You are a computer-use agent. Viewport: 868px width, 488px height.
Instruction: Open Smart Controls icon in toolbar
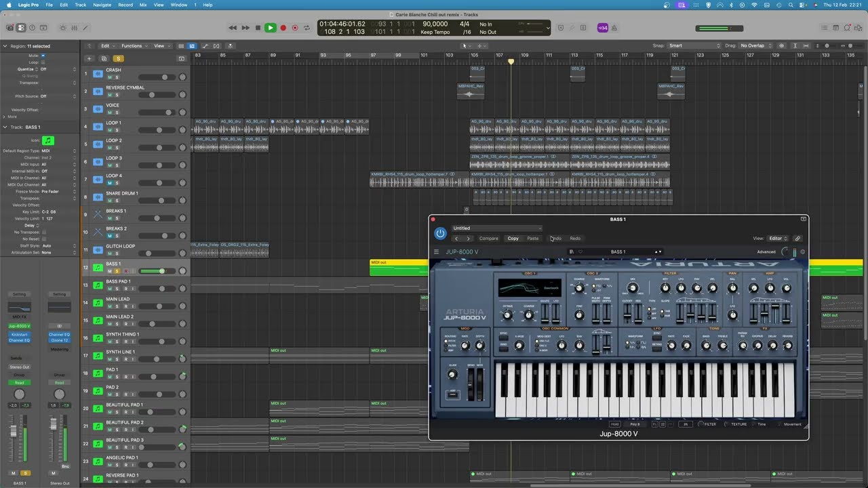click(x=63, y=28)
